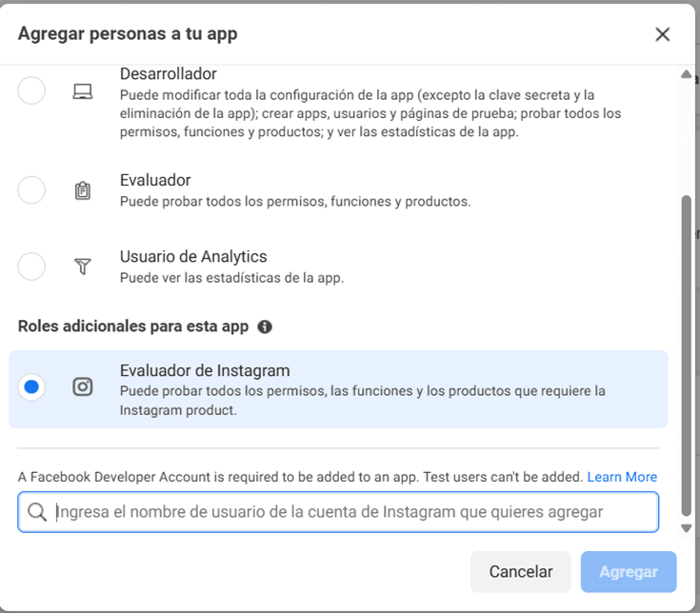Click the scroll up arrow
This screenshot has width=700, height=613.
(x=686, y=74)
